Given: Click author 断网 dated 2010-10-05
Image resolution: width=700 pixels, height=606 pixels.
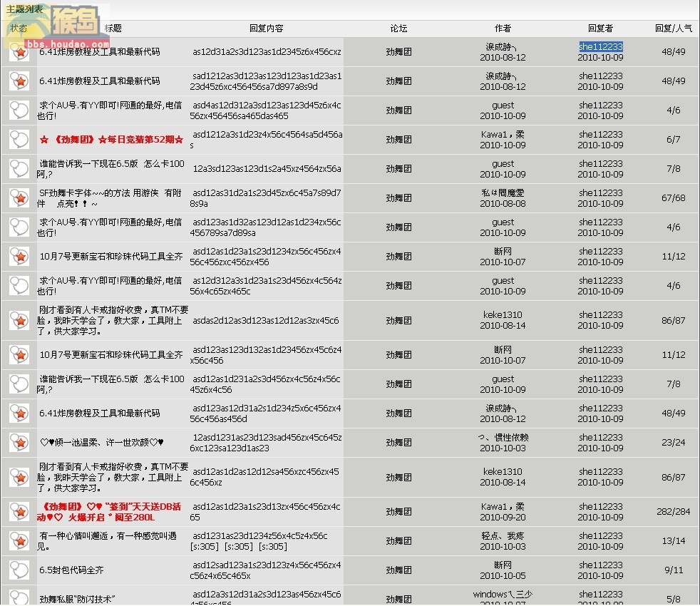Looking at the screenshot, I should pos(503,565).
